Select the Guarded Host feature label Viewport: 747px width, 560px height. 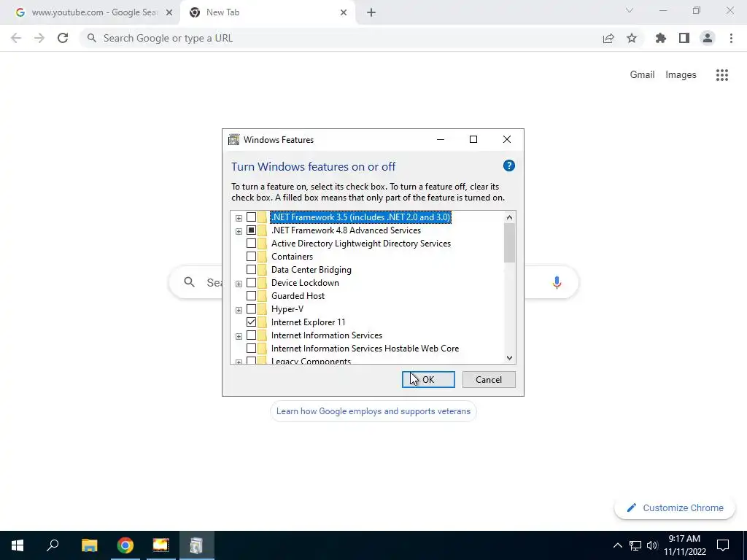click(298, 296)
